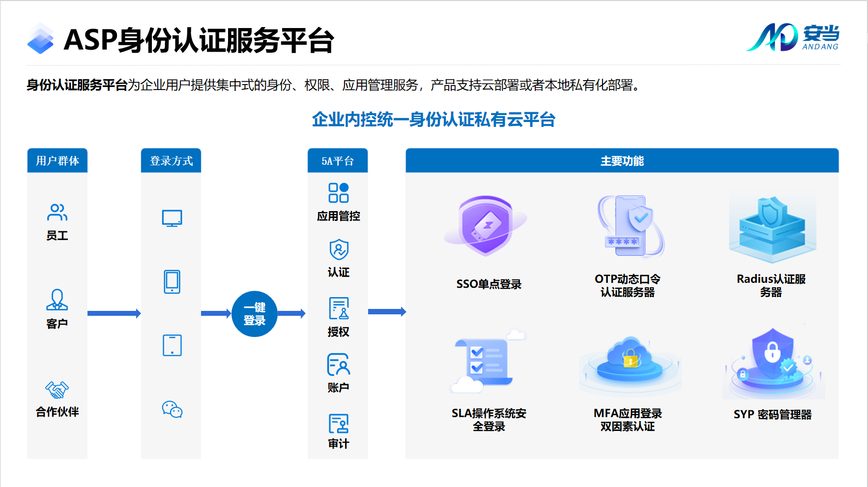Click the Radius server stack illustration
Image resolution: width=868 pixels, height=487 pixels.
pos(772,228)
